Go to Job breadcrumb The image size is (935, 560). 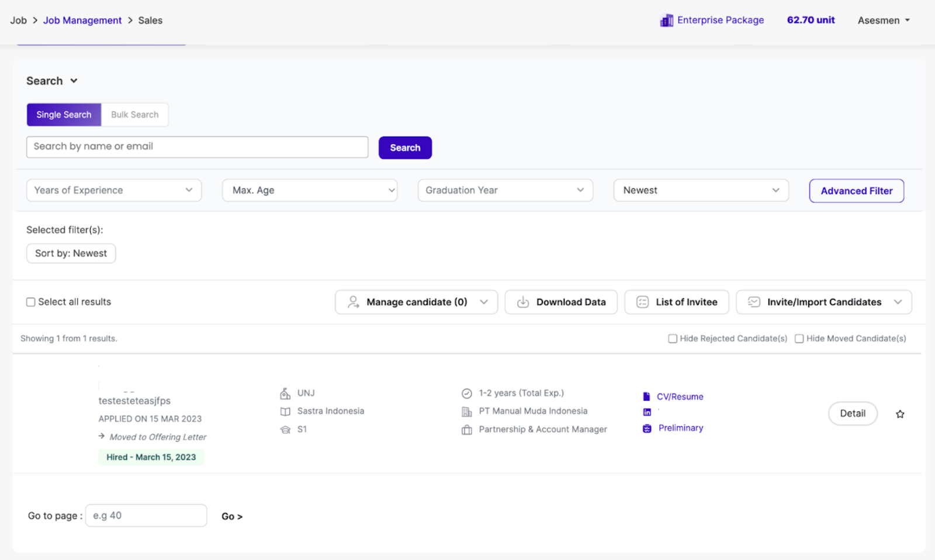19,20
